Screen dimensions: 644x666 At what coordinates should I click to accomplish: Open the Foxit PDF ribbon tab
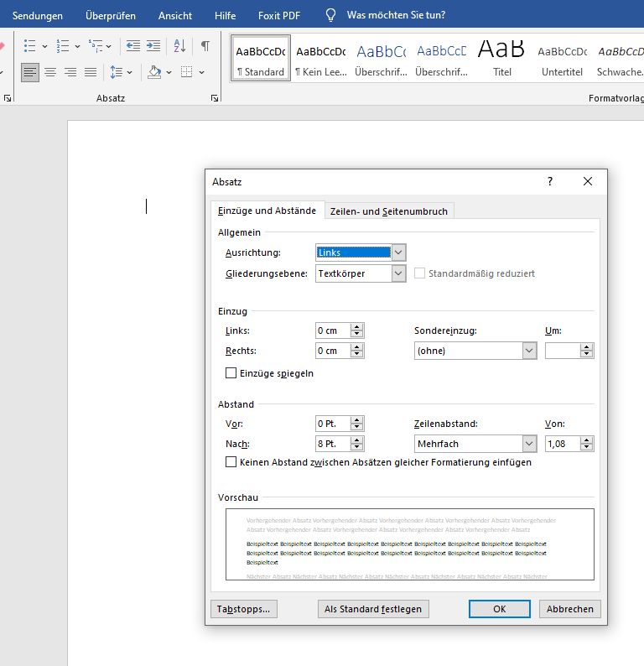[x=279, y=16]
